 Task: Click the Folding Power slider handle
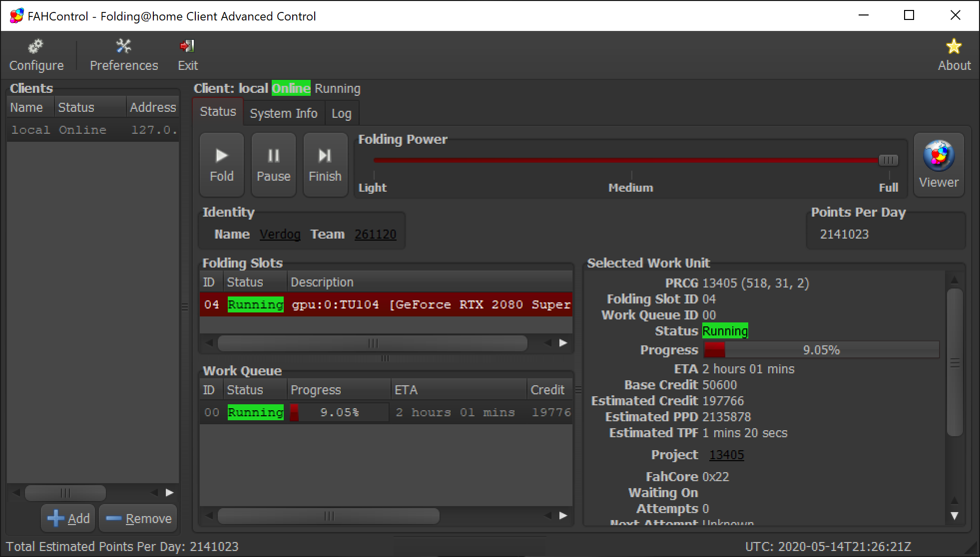click(x=888, y=160)
